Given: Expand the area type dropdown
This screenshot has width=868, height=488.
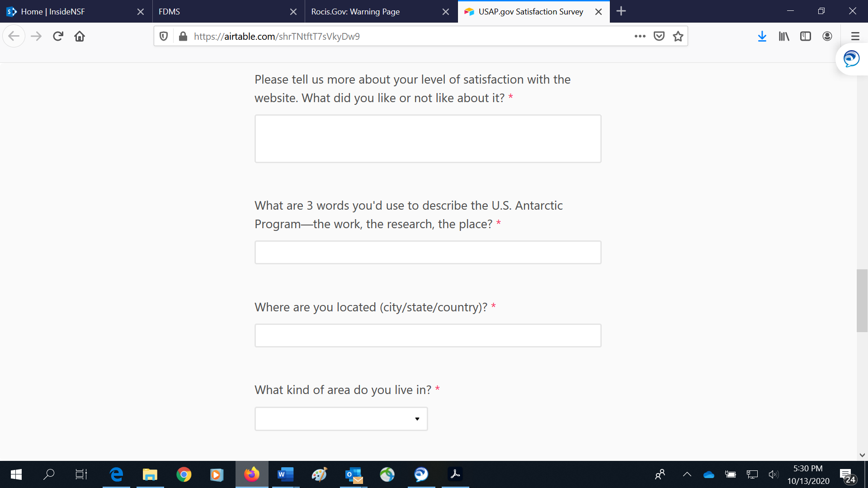Looking at the screenshot, I should pos(341,419).
